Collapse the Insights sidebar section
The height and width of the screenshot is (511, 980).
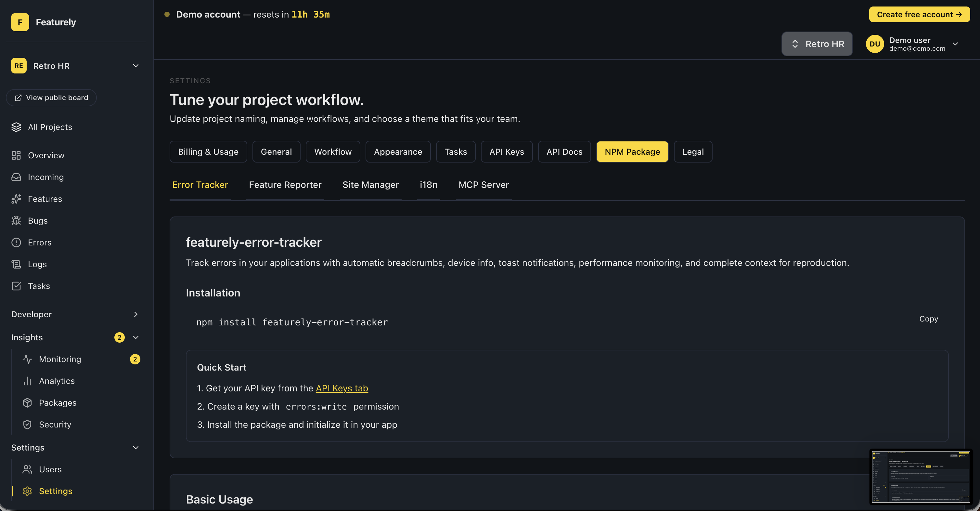[136, 337]
